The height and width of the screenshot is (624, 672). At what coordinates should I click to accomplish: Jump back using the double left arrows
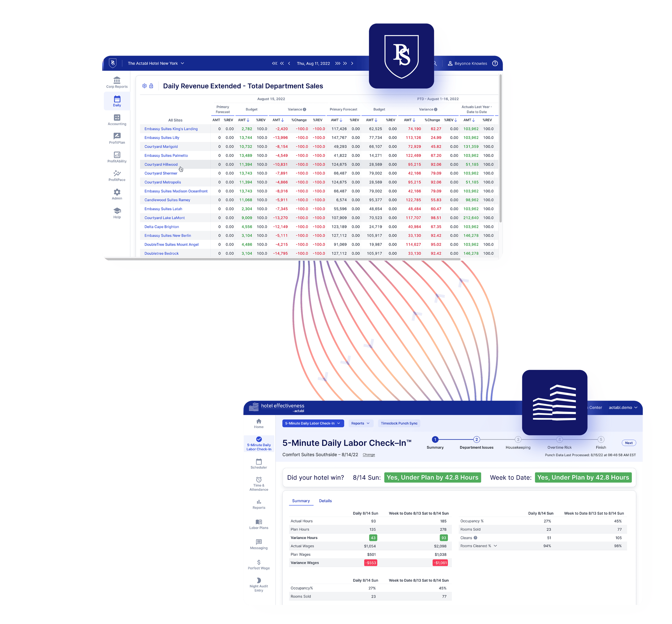click(282, 63)
